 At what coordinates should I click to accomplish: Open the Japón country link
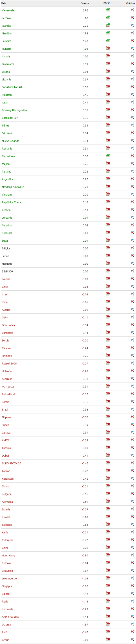coord(5,256)
